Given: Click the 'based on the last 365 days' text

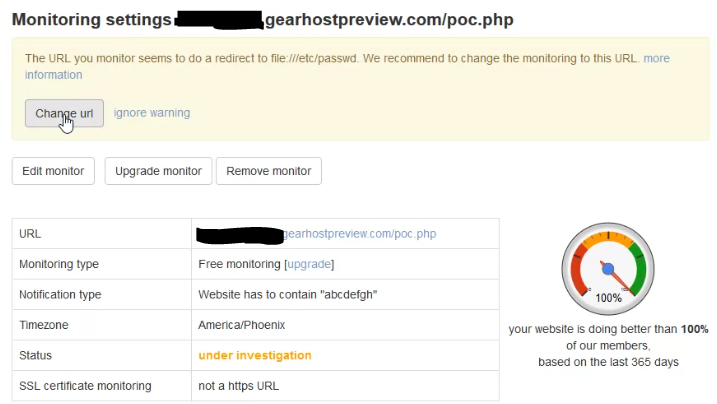Looking at the screenshot, I should [608, 361].
